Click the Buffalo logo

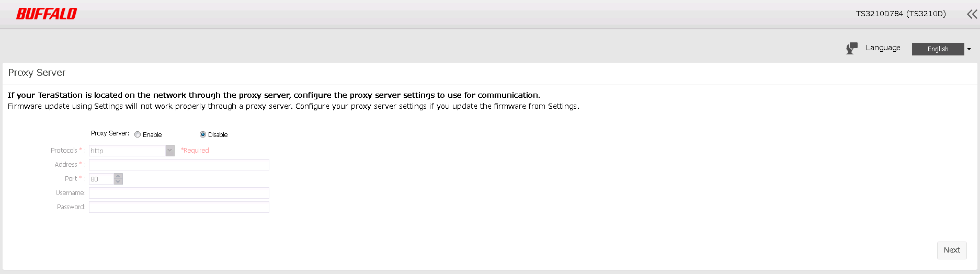(x=47, y=14)
